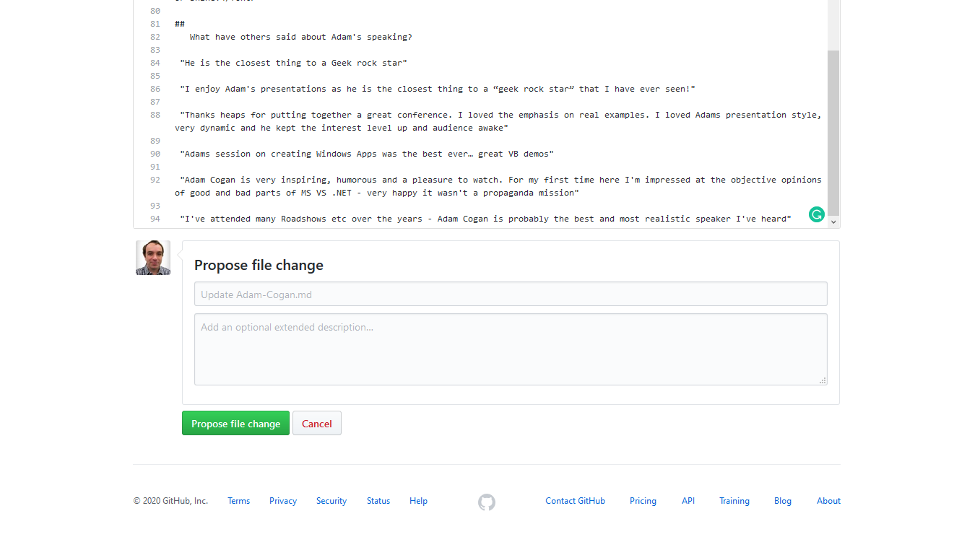Open the GitHub logo in the footer
The width and height of the screenshot is (980, 537).
click(487, 502)
